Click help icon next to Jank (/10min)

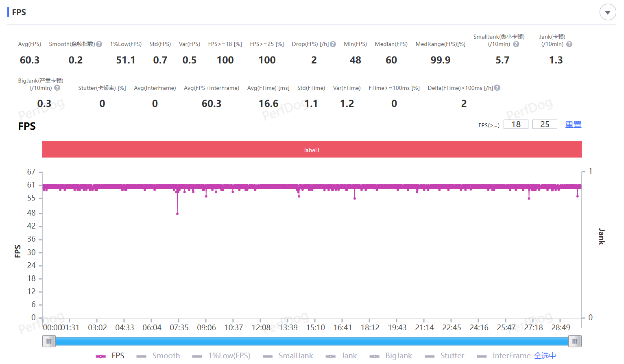click(x=569, y=44)
